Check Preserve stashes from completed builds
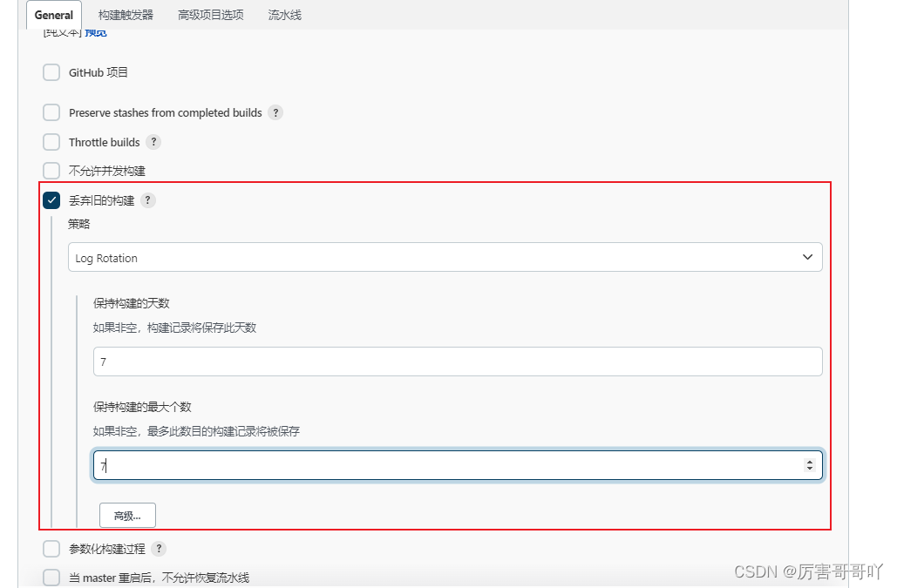897x588 pixels. [51, 112]
